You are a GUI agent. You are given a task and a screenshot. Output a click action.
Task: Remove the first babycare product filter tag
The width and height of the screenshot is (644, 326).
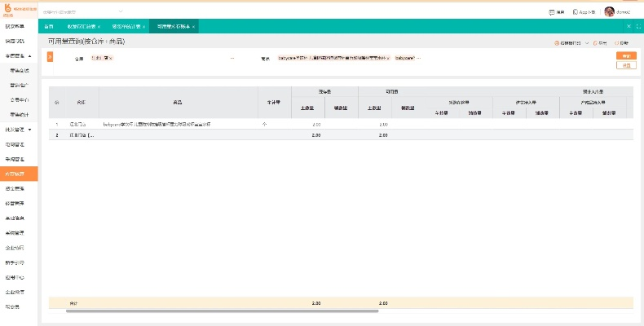[x=388, y=58]
